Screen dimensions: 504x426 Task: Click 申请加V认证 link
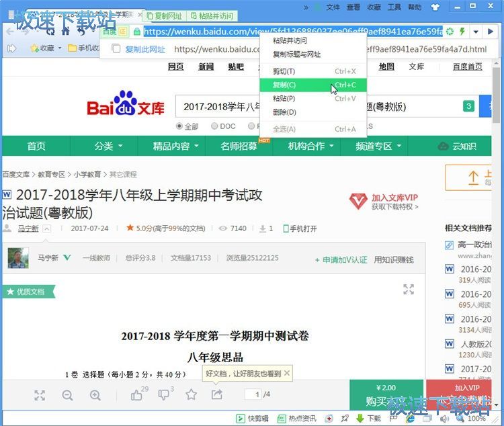click(x=341, y=260)
